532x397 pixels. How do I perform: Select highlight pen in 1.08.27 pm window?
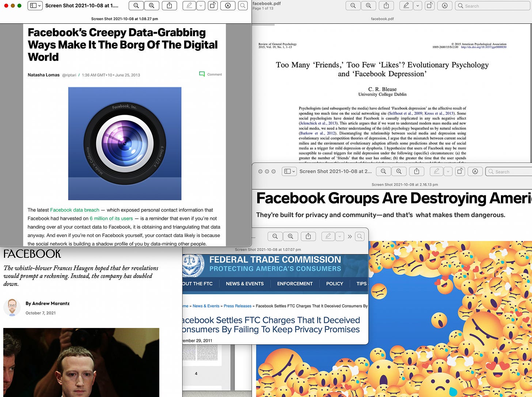point(189,5)
